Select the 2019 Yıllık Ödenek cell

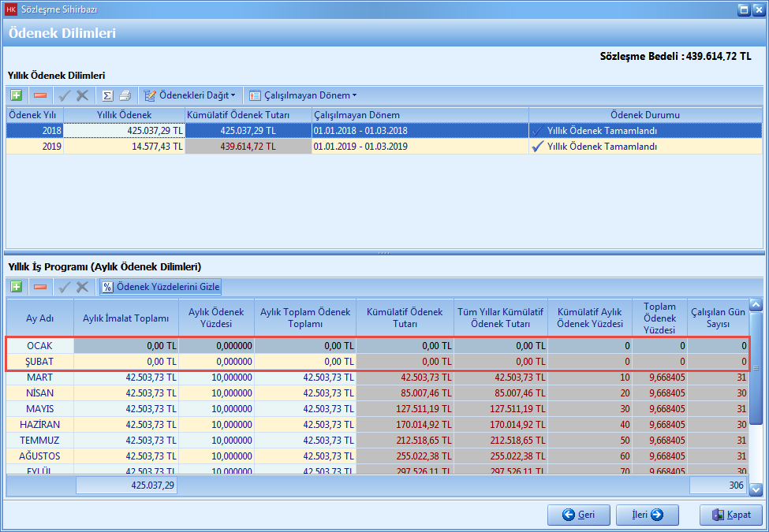(124, 147)
